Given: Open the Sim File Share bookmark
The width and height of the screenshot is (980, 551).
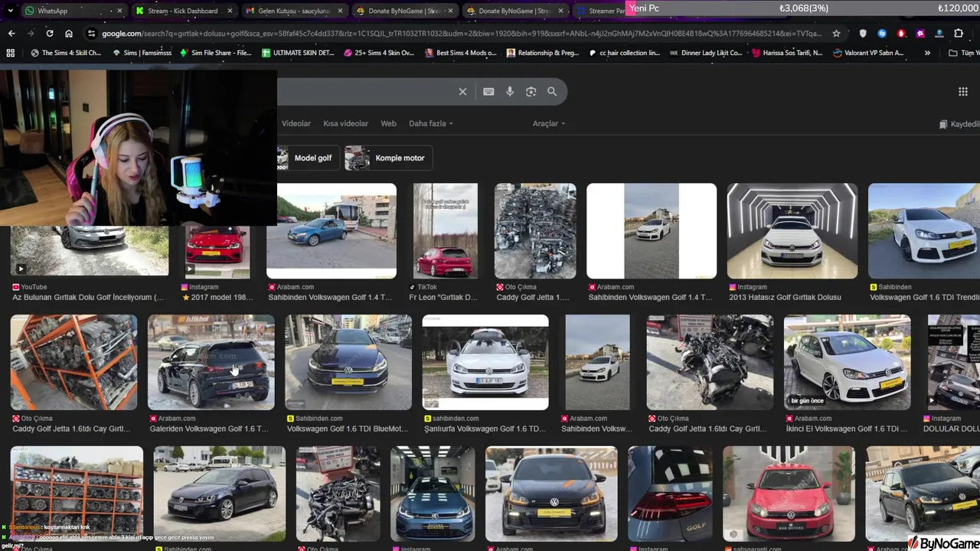Looking at the screenshot, I should 215,53.
